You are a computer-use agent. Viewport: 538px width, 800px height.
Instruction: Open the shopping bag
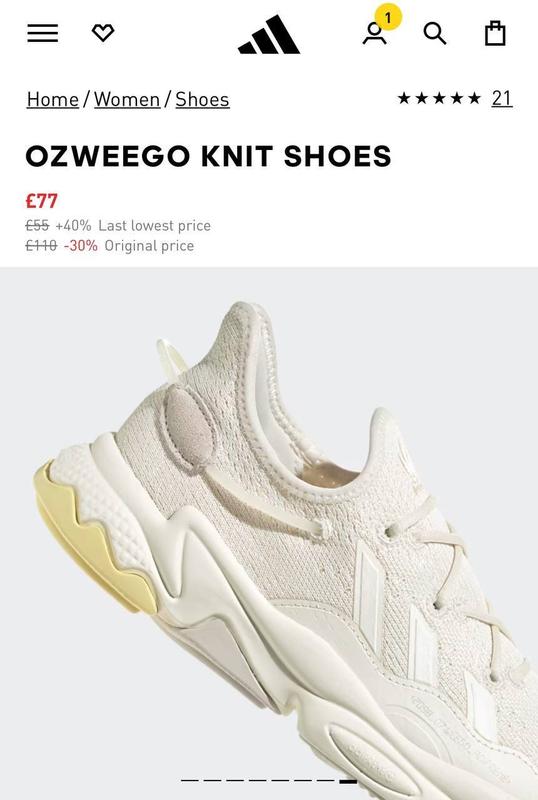tap(495, 34)
